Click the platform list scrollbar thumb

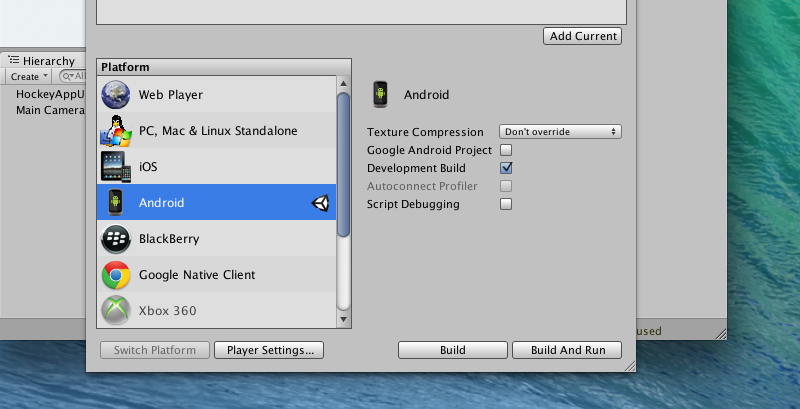[x=343, y=164]
